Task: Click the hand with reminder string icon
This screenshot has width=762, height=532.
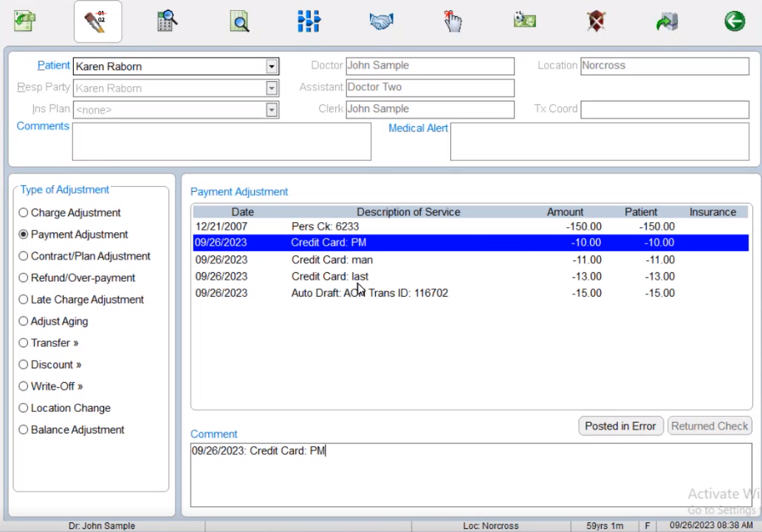Action: coord(453,21)
